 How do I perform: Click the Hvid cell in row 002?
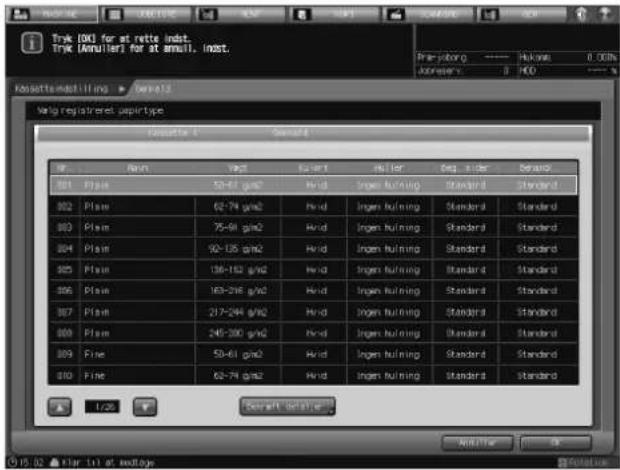[316, 206]
